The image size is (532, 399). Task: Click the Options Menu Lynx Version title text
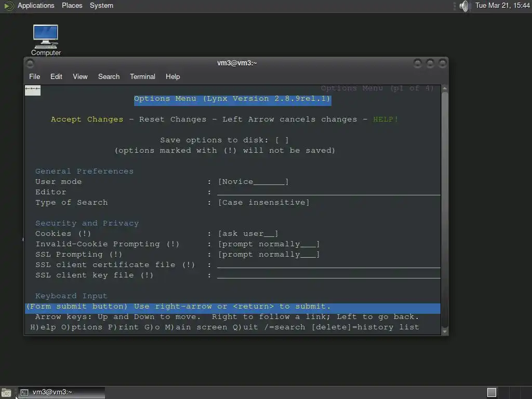232,99
